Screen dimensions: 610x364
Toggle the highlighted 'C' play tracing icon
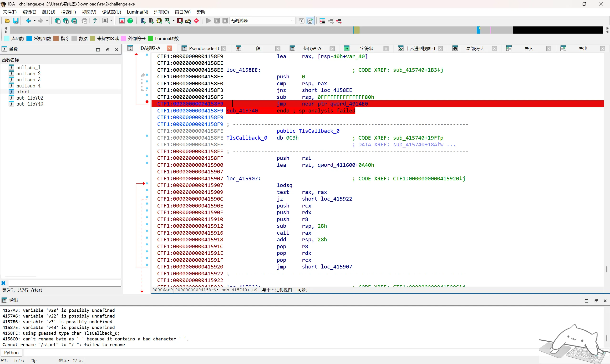click(x=310, y=21)
